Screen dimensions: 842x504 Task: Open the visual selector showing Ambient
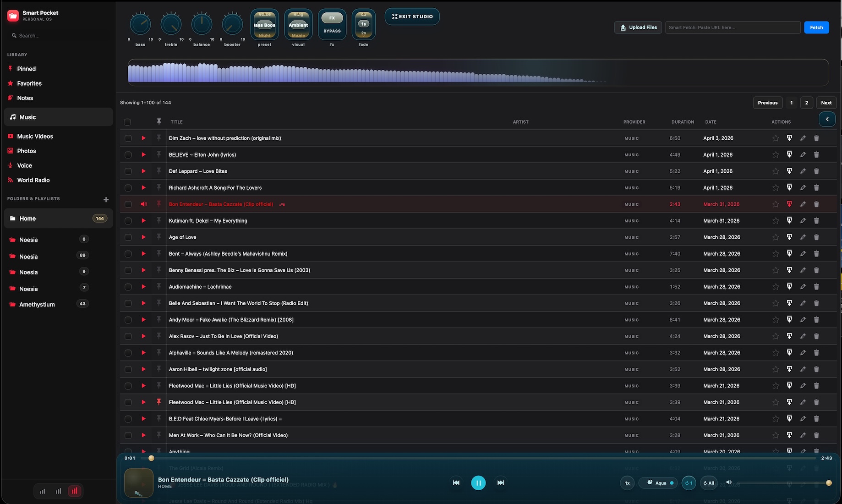coord(298,25)
